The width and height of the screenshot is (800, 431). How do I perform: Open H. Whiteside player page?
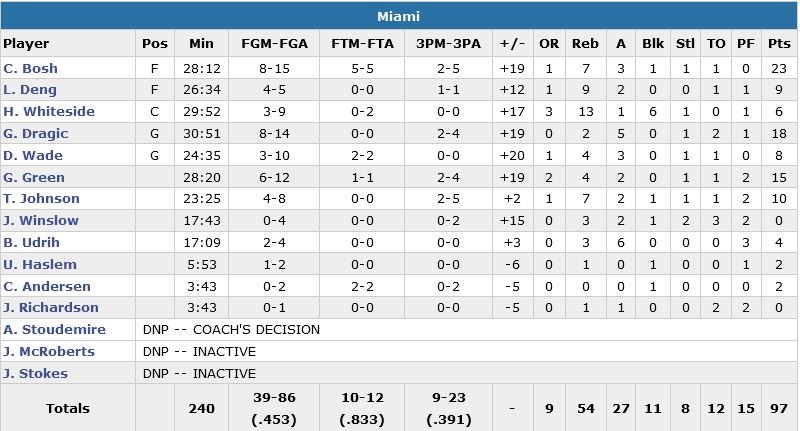(48, 112)
